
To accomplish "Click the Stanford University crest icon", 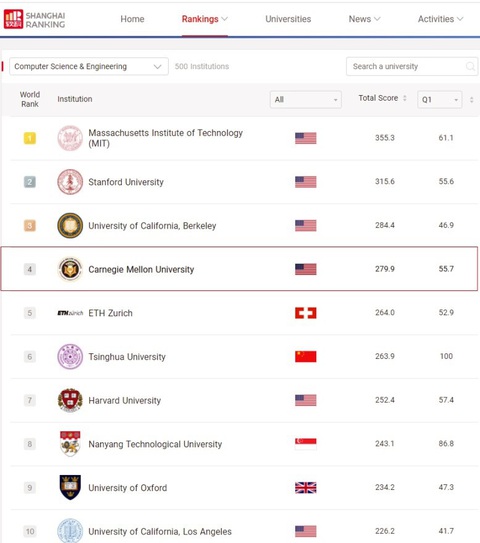I will [x=70, y=182].
